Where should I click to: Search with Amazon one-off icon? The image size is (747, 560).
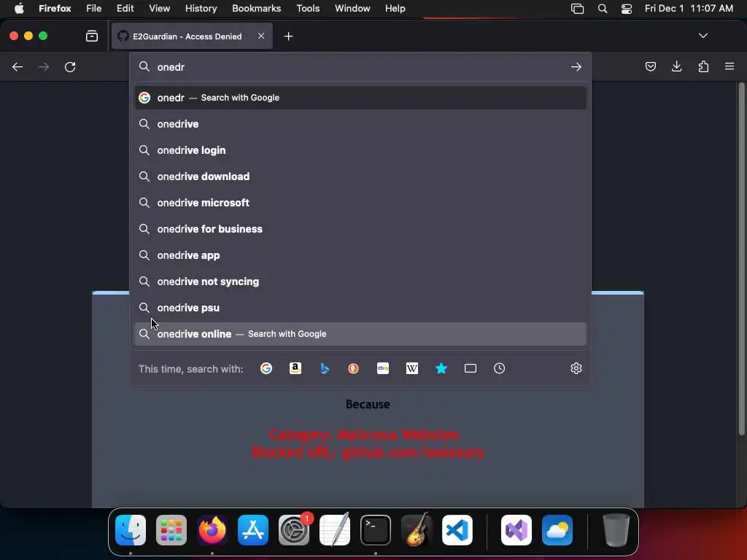point(295,368)
